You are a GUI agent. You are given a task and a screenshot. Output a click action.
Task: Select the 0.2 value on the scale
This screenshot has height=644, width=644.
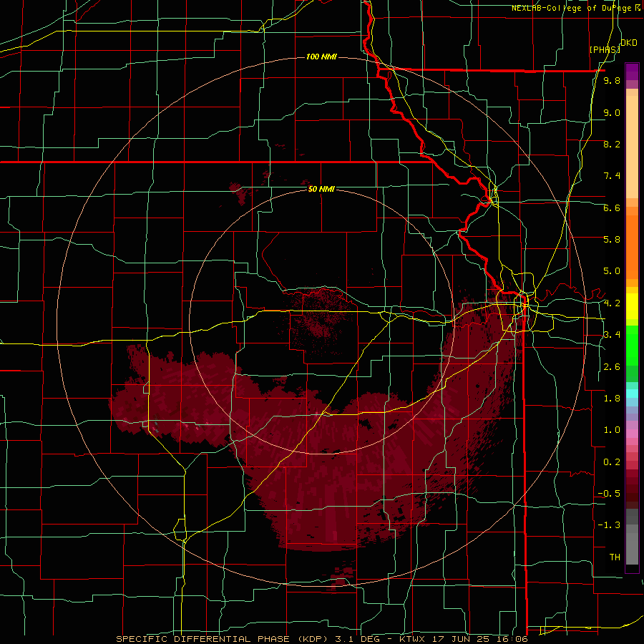tap(612, 462)
